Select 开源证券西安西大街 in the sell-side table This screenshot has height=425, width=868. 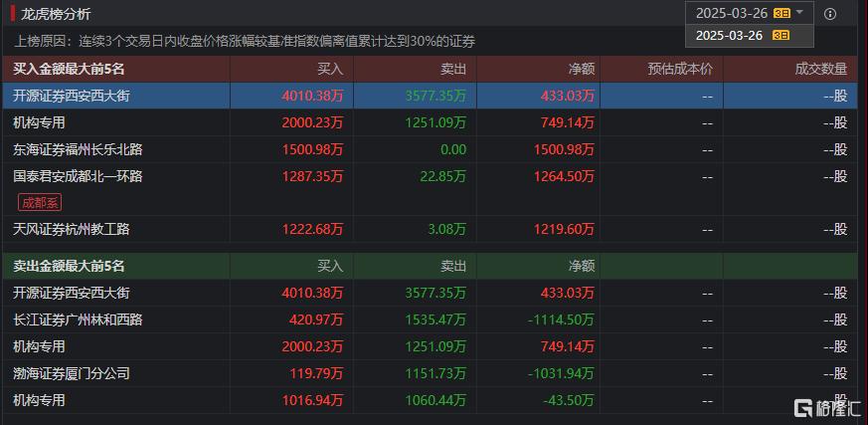click(430, 293)
